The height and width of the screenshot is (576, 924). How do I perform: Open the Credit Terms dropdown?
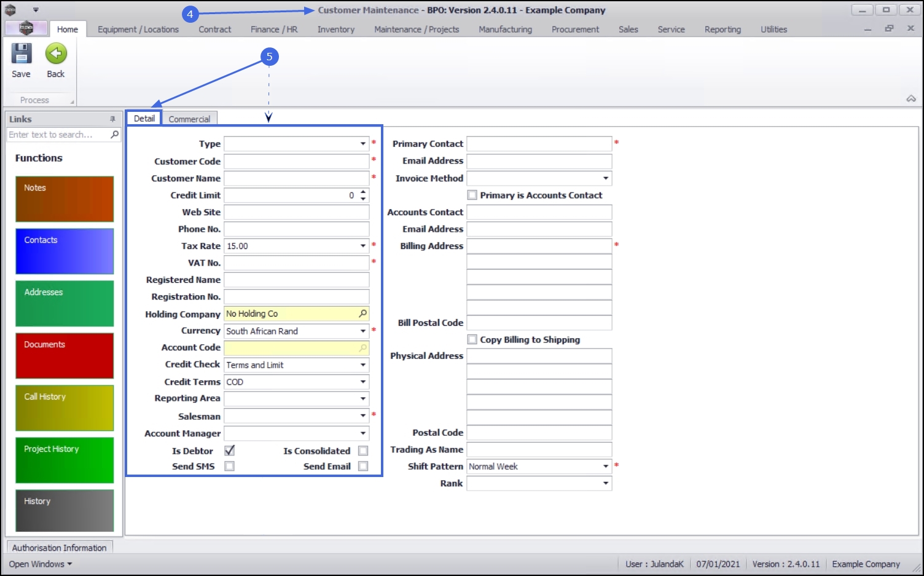(x=363, y=382)
